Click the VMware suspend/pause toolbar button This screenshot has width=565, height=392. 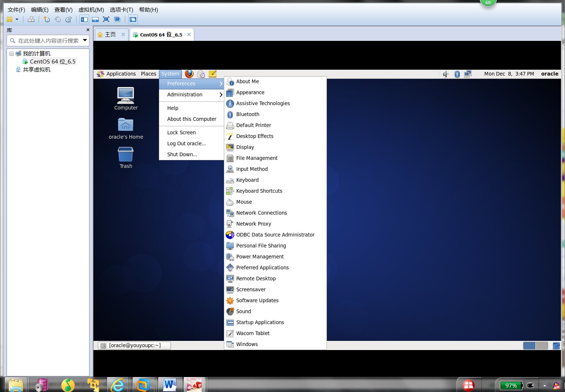[x=9, y=19]
